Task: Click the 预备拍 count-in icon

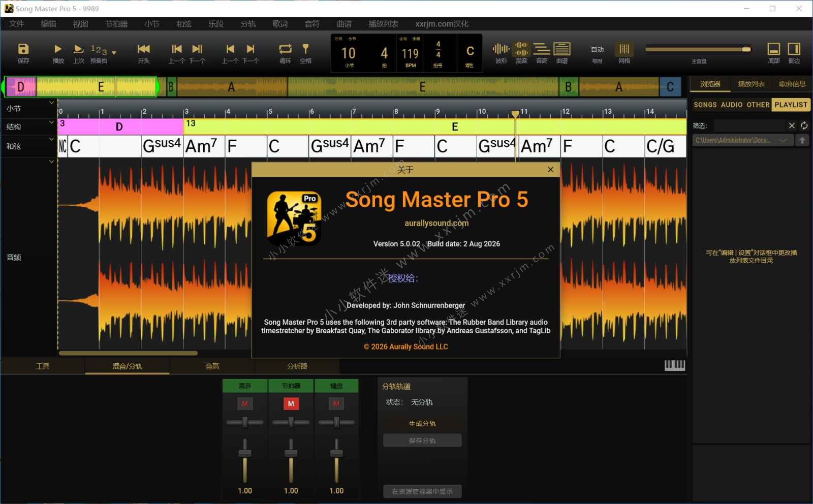Action: (x=99, y=50)
